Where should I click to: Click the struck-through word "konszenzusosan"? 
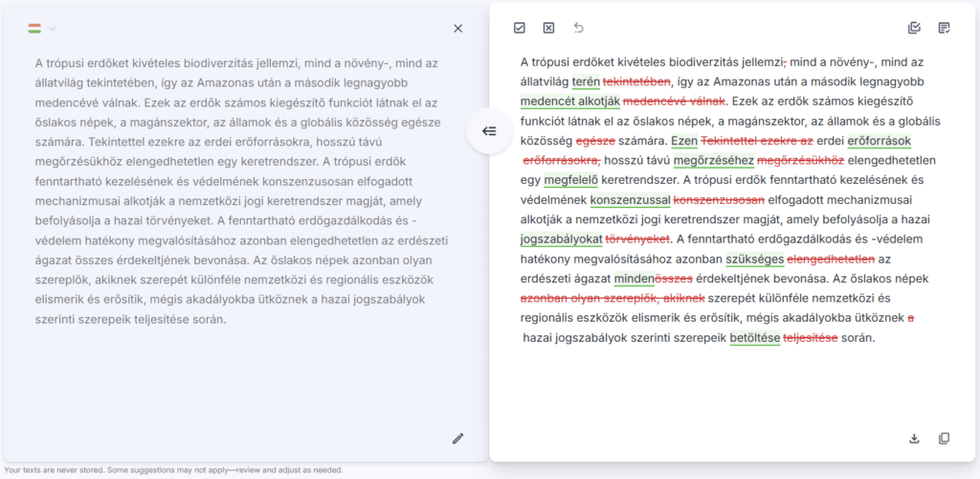click(x=719, y=200)
